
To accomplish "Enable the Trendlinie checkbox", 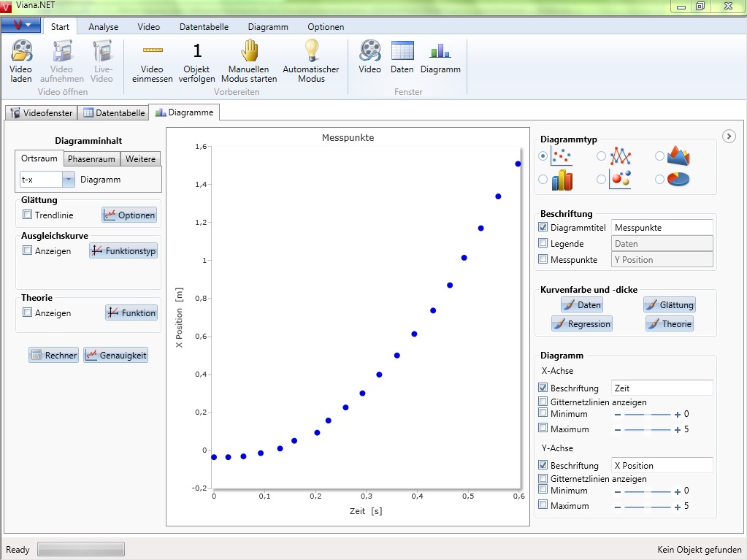I will pos(28,215).
